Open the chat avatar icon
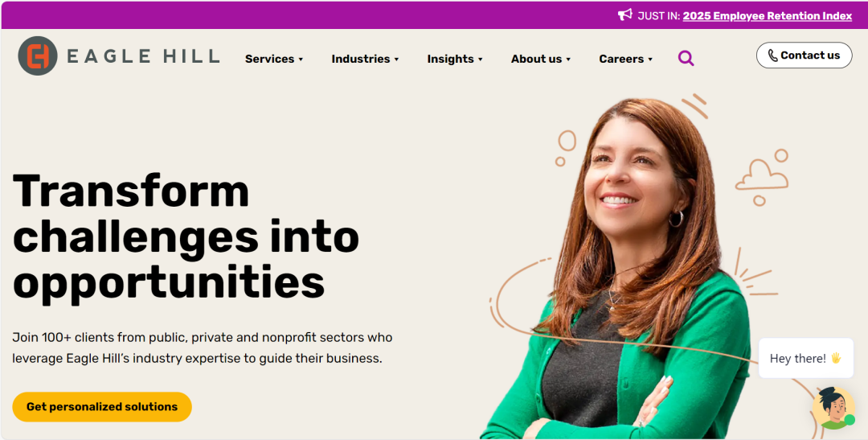 pos(833,408)
